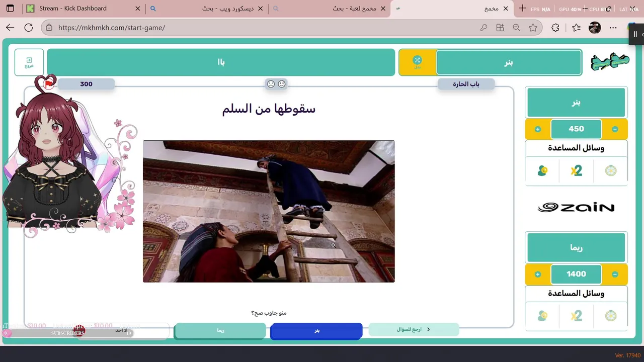Click the address bar URL mkhmkh.com/start-game/
Viewport: 644px width, 362px height.
(x=112, y=28)
